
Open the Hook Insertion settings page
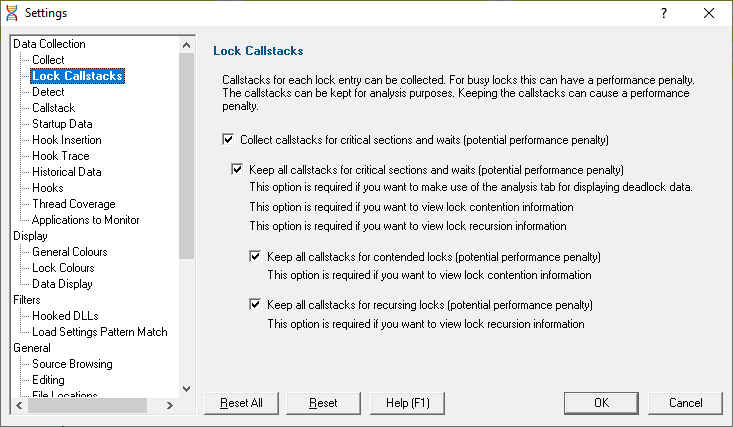point(67,140)
